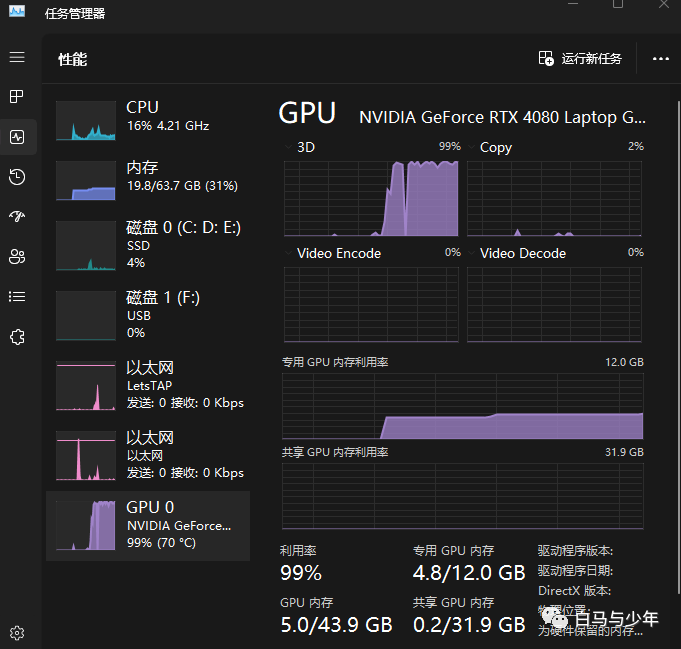
Task: Click the vertical scrollbar of GPU panel
Action: tap(678, 348)
